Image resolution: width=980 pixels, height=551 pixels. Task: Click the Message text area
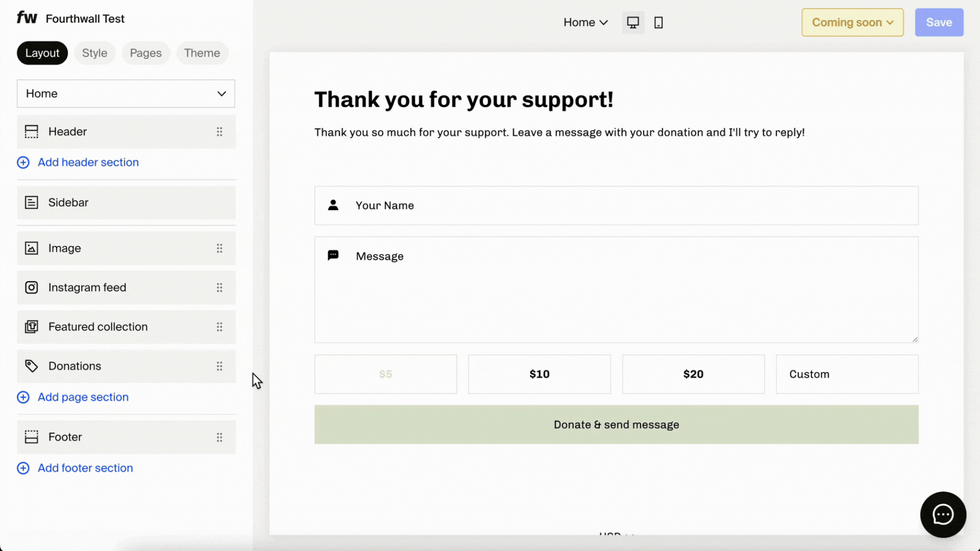[616, 290]
